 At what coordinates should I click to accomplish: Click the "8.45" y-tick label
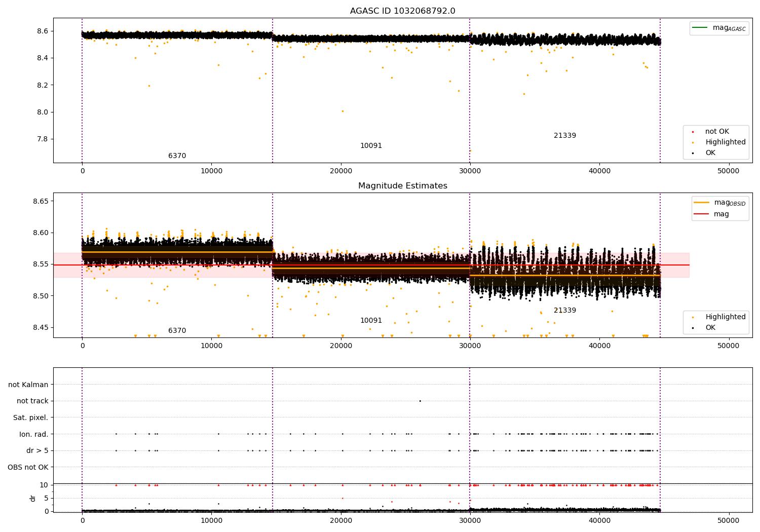(41, 327)
